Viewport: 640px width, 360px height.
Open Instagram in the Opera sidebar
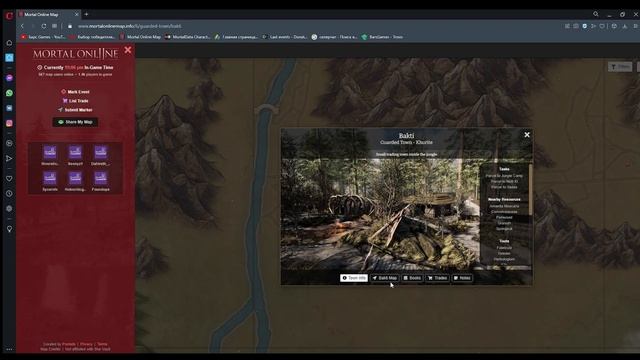[x=9, y=123]
